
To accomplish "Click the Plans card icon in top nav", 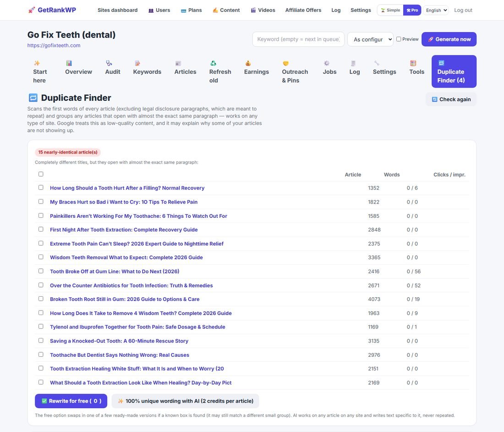I will coord(184,11).
